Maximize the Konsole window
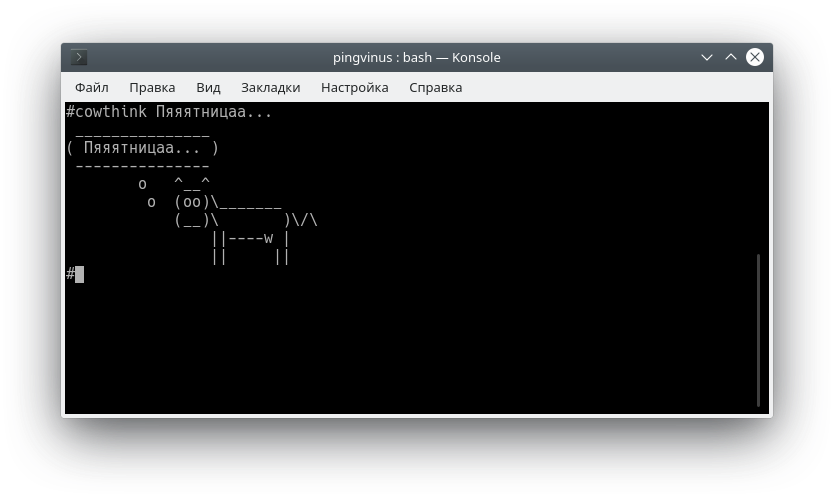This screenshot has width=834, height=497. point(731,58)
